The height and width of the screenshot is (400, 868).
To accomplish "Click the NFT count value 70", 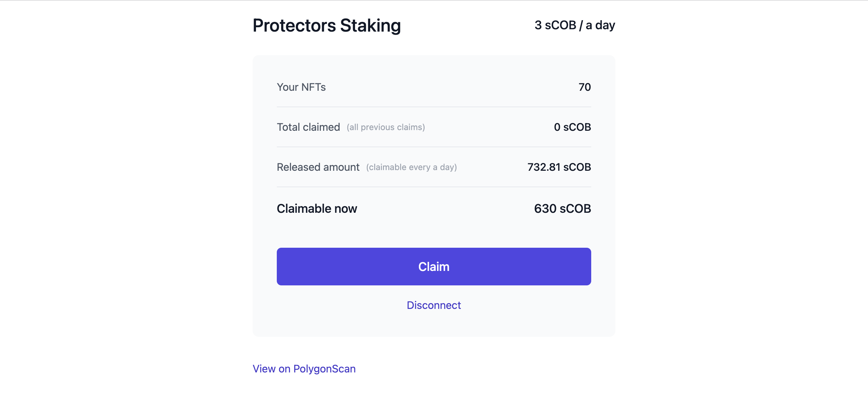I will [x=584, y=87].
